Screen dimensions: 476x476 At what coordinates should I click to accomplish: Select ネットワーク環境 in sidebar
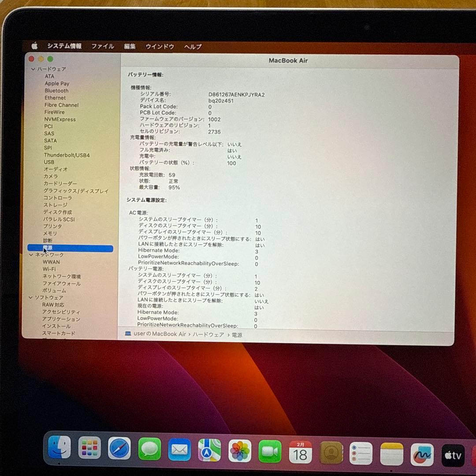(62, 276)
